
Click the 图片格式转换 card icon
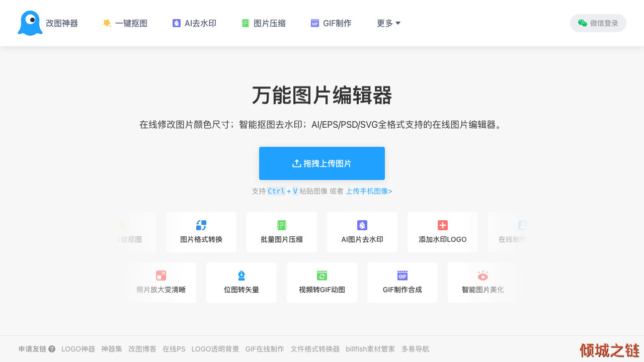point(201,225)
